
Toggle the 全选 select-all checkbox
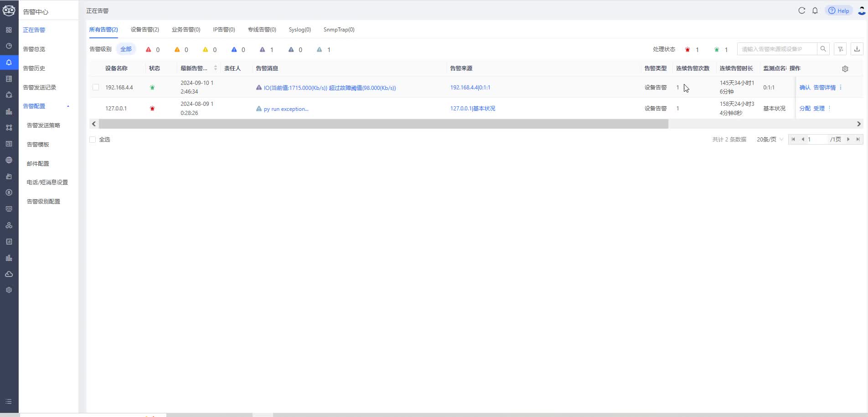[x=93, y=140]
